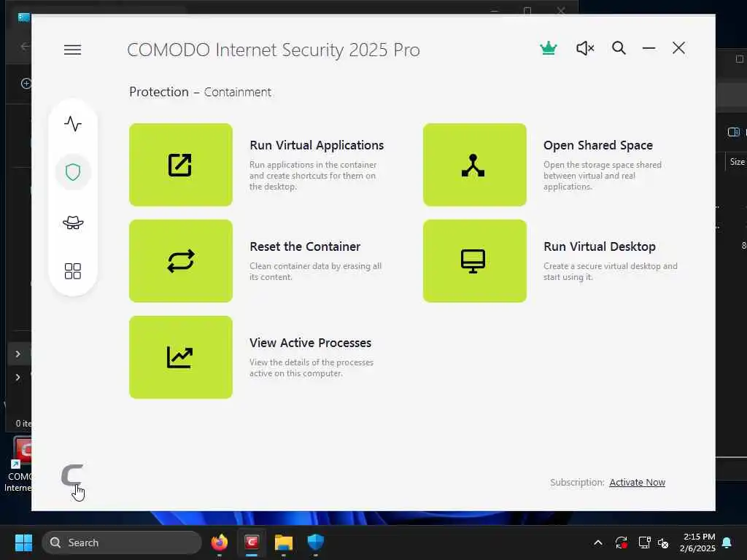Expand the hidden system tray icons chevron
This screenshot has height=560, width=747.
(x=598, y=542)
